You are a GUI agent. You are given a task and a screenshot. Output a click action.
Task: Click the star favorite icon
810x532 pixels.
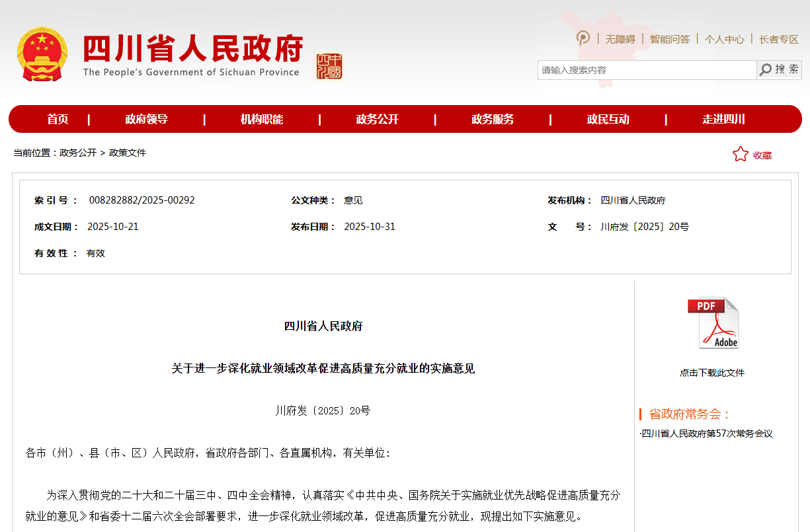pyautogui.click(x=740, y=155)
